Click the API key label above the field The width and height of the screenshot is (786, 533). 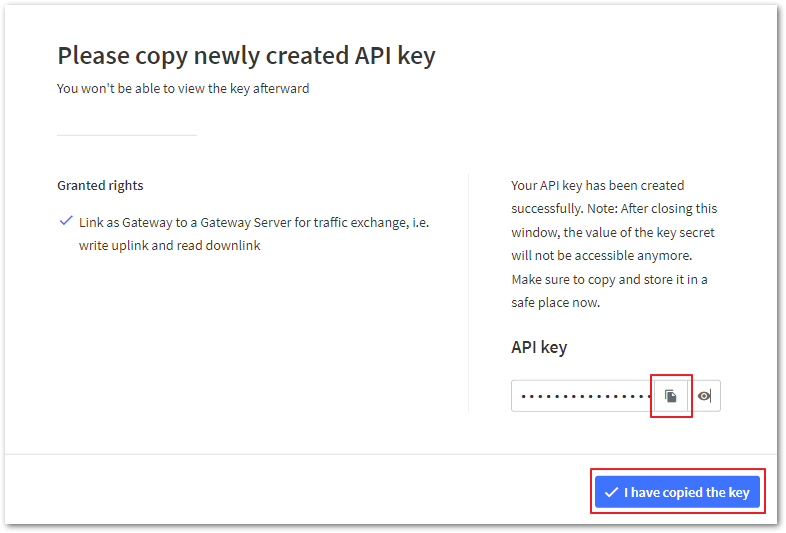539,347
